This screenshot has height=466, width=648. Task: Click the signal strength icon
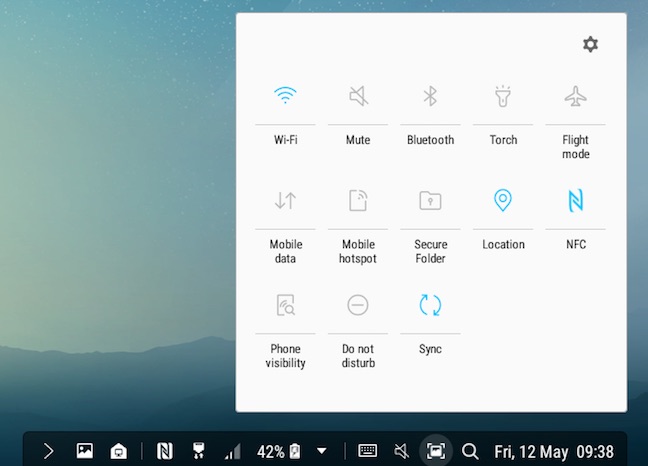[233, 452]
